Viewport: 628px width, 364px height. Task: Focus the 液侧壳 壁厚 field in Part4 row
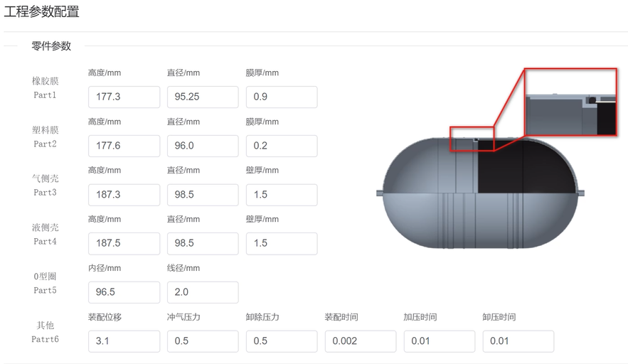(x=282, y=243)
